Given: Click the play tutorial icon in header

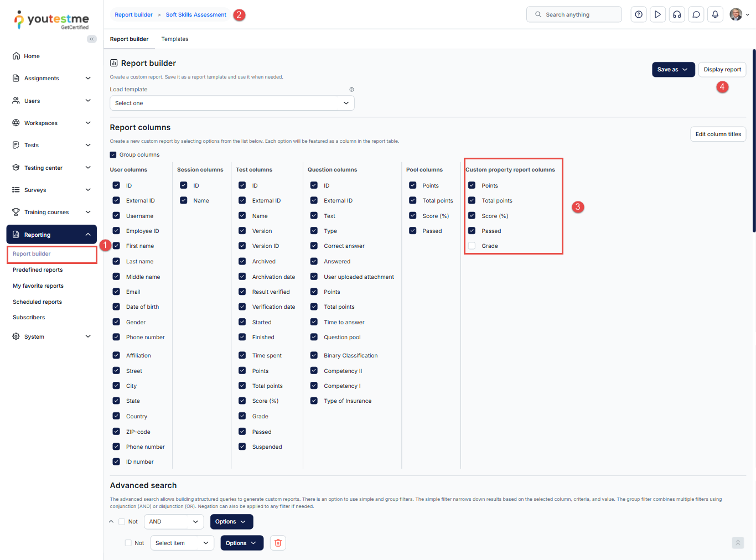Looking at the screenshot, I should pos(657,15).
